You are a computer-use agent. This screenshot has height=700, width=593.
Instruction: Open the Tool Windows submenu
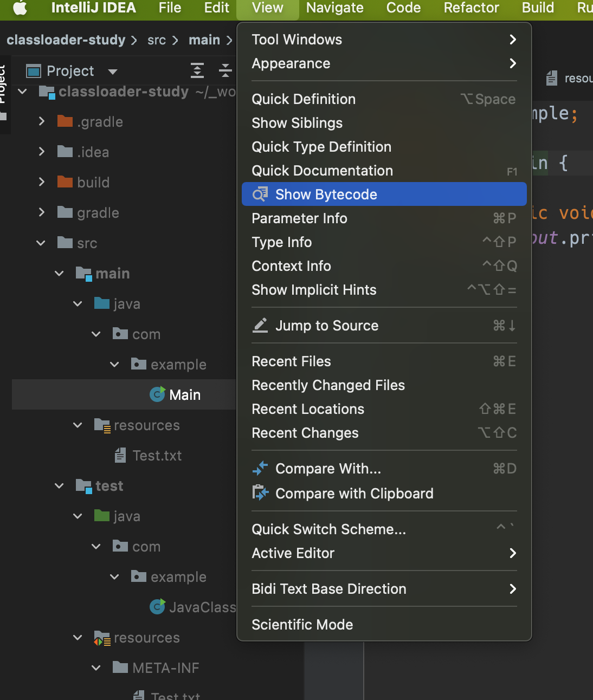pyautogui.click(x=384, y=40)
